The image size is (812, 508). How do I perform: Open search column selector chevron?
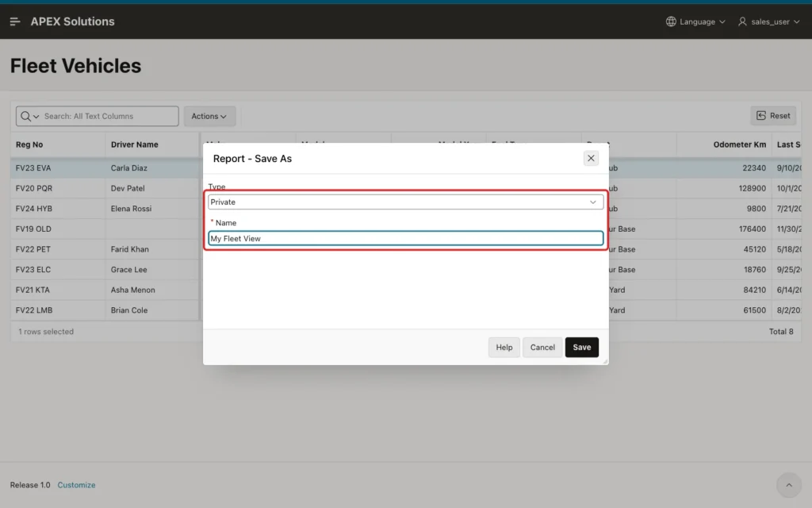(36, 117)
